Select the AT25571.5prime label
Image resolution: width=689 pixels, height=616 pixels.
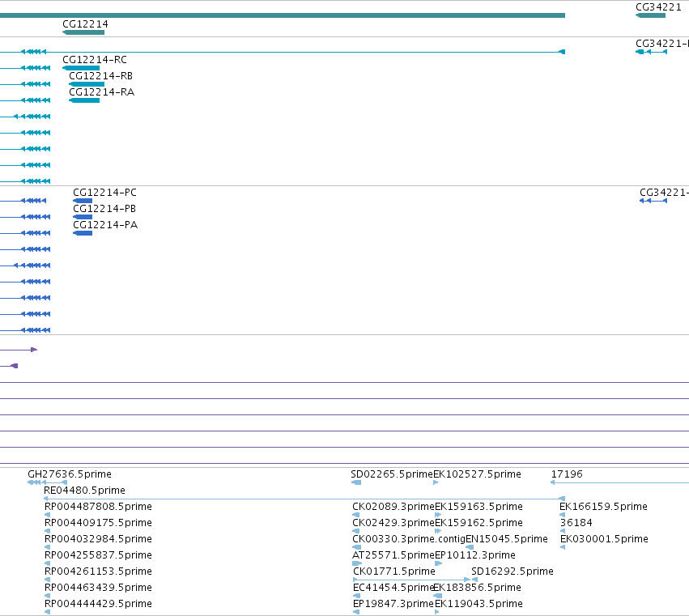pyautogui.click(x=393, y=555)
